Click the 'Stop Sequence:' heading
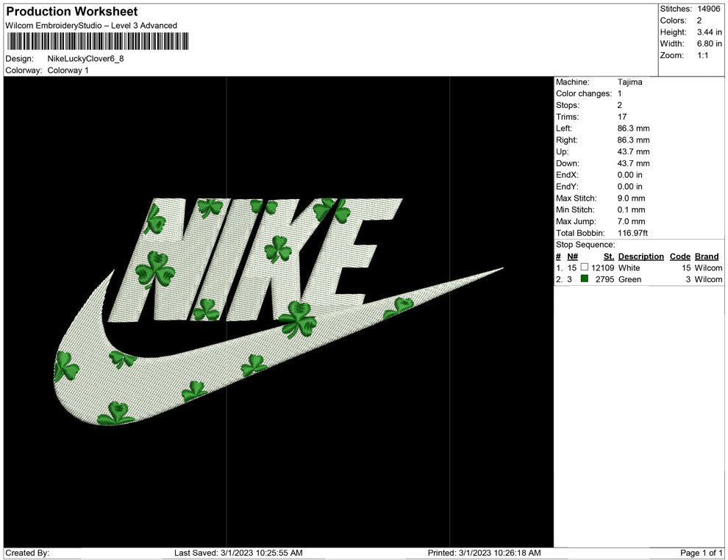The width and height of the screenshot is (728, 560). click(585, 245)
